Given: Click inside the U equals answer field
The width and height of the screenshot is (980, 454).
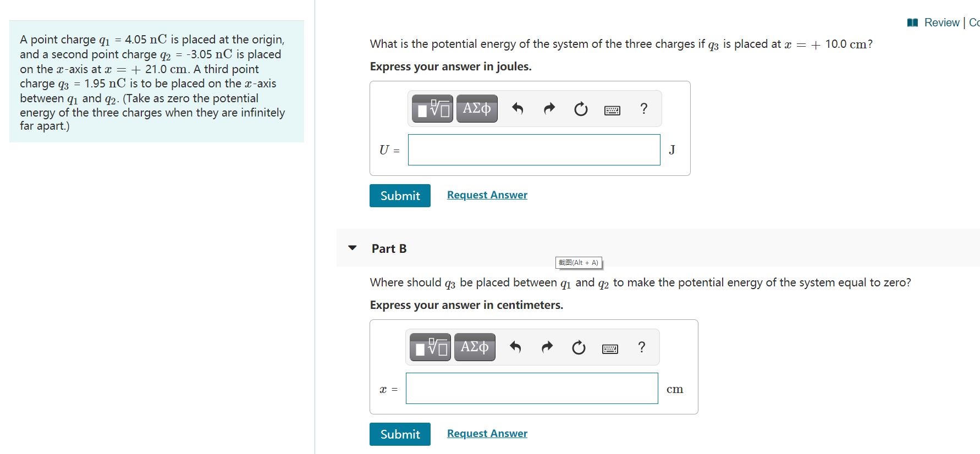Looking at the screenshot, I should click(533, 150).
